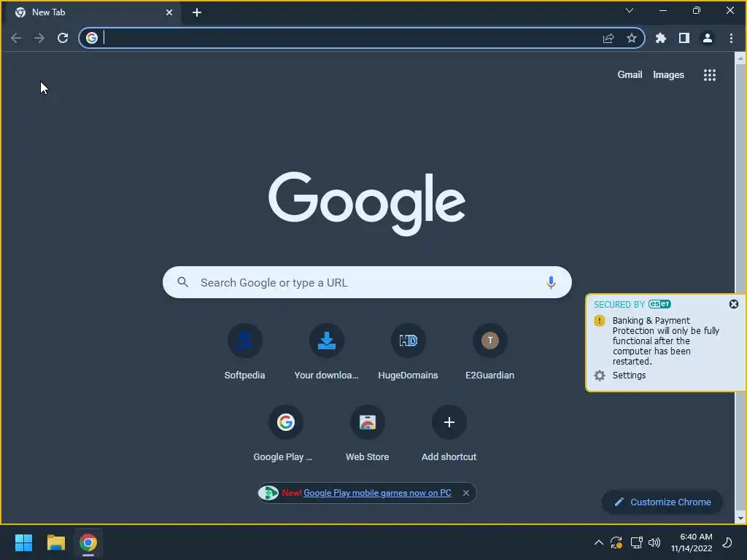Open the profile avatar icon
Viewport: 747px width, 560px height.
(708, 38)
